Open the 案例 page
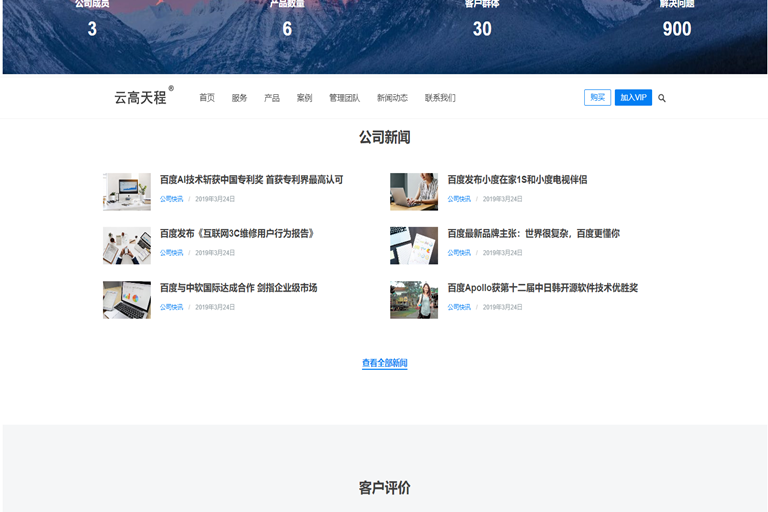 coord(304,98)
